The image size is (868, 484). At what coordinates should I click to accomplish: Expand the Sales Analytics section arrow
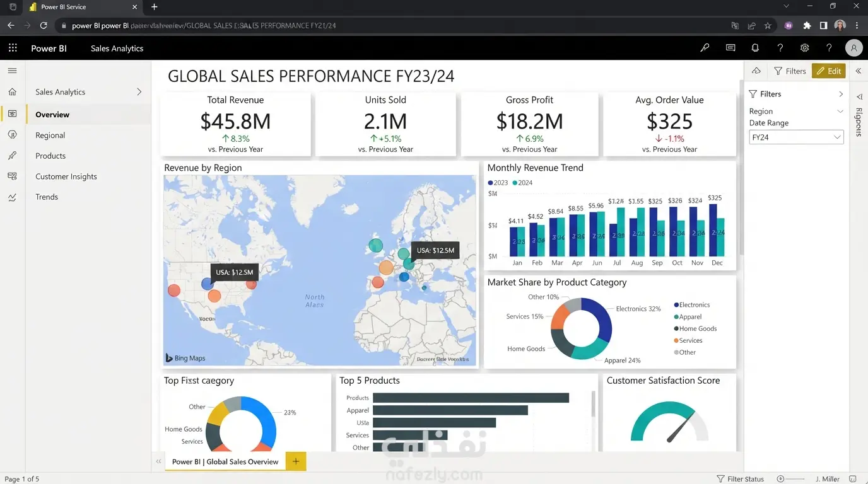point(139,92)
